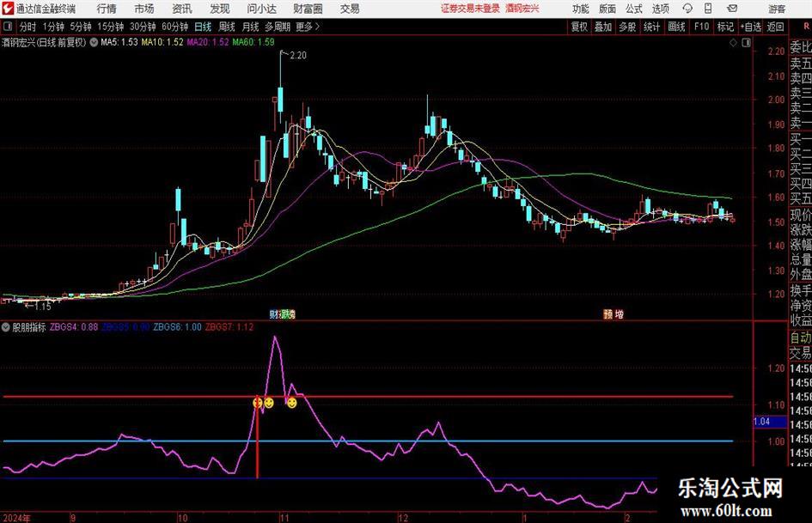This screenshot has height=523, width=812.
Task: Click the 增 event marker on chart
Action: (620, 313)
